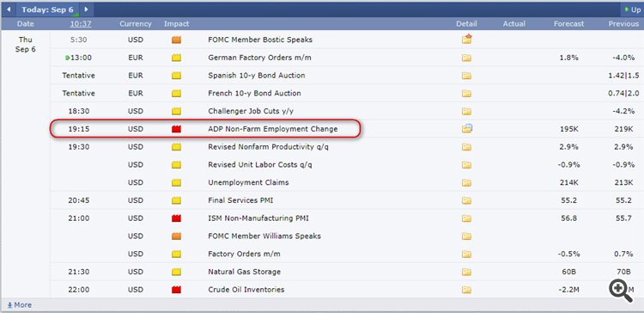Click the 1.42|1.5 previous bond value

coord(624,76)
